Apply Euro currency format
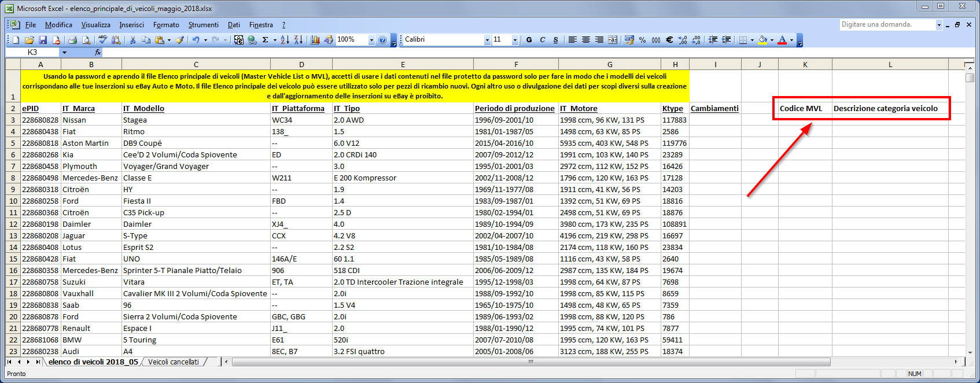980x383 pixels. (669, 40)
